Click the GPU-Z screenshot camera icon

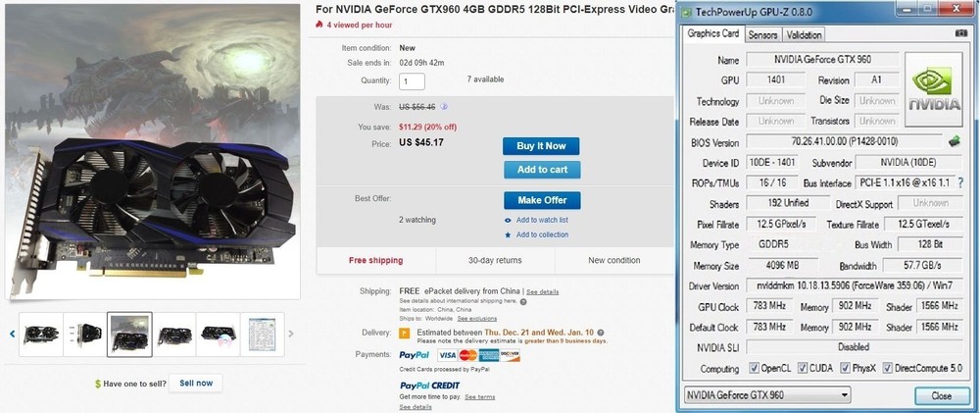tap(961, 33)
